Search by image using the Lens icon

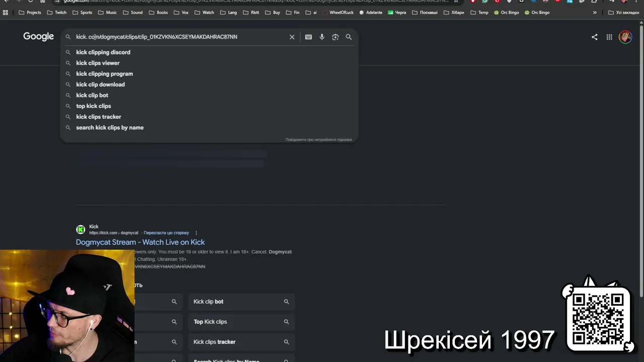tap(336, 37)
